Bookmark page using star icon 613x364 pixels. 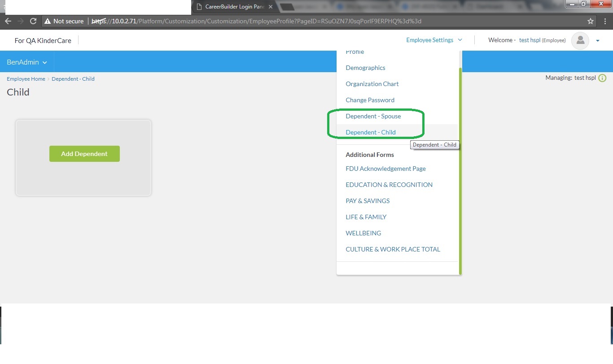(x=591, y=21)
